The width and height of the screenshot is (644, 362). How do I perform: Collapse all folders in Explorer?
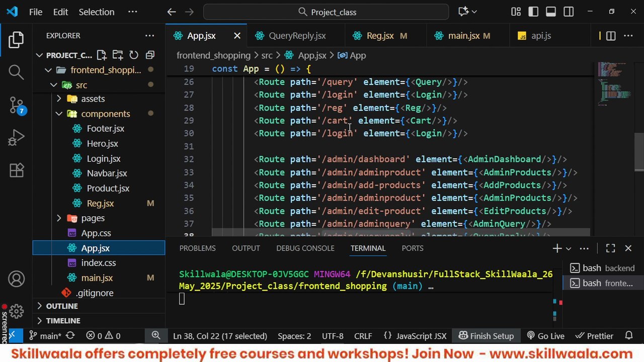tap(150, 55)
